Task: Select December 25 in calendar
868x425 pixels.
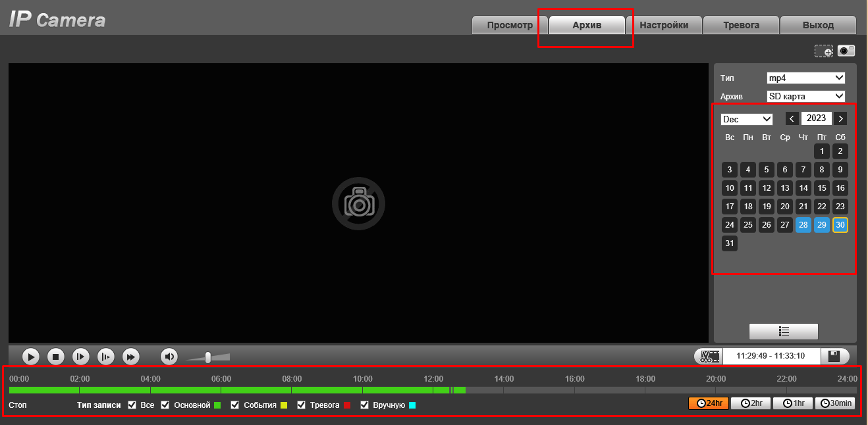Action: coord(748,225)
